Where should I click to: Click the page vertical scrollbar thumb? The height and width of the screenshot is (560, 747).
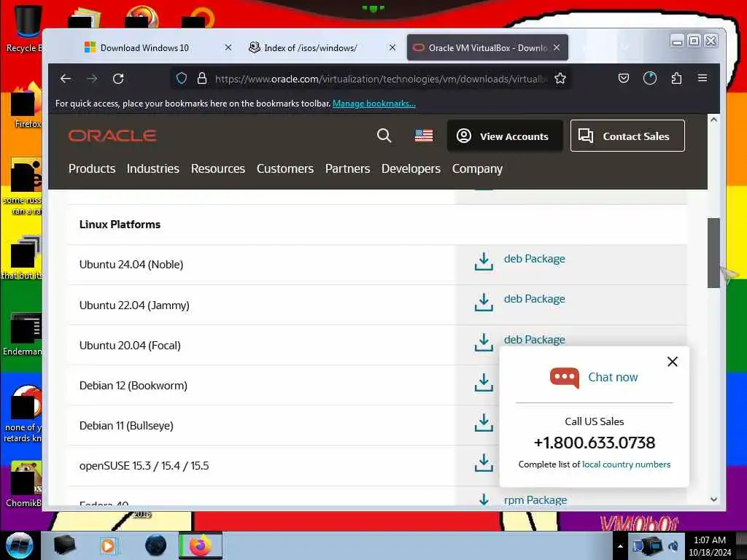[713, 253]
